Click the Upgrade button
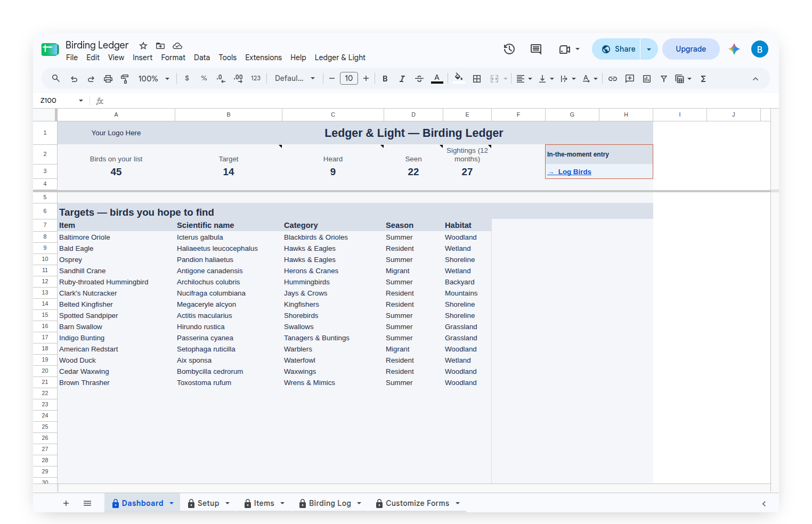 [x=691, y=49]
